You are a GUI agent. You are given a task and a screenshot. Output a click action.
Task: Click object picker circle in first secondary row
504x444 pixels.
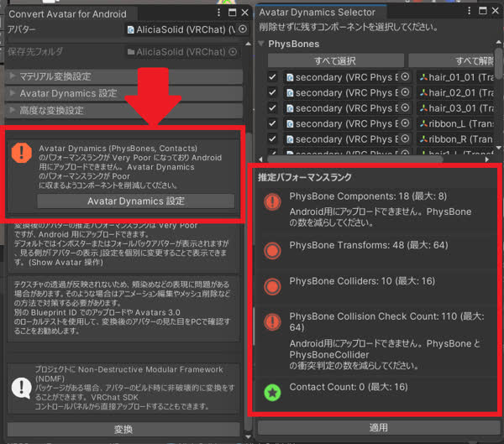405,77
